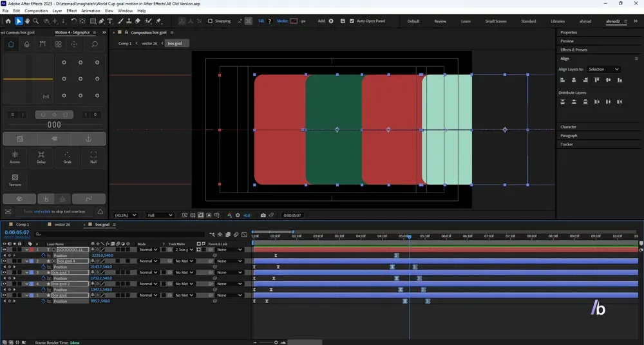
Task: Open Motion 4 home tab icon
Action: pos(11,44)
